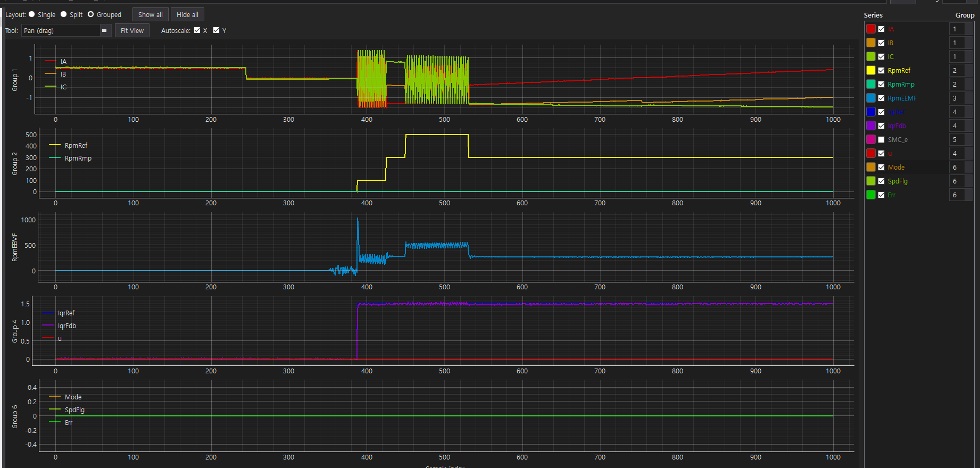Click the SpdFlg legend entry in Group 6 plot

[67, 410]
